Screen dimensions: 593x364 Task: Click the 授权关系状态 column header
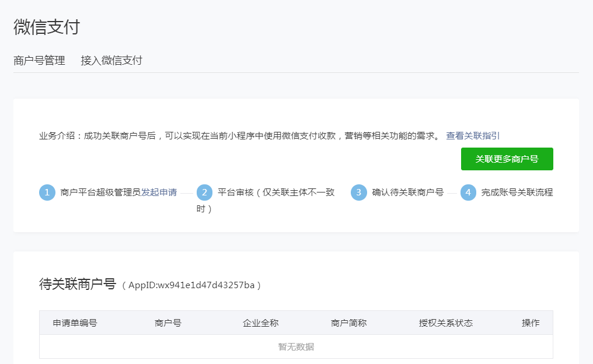click(446, 323)
